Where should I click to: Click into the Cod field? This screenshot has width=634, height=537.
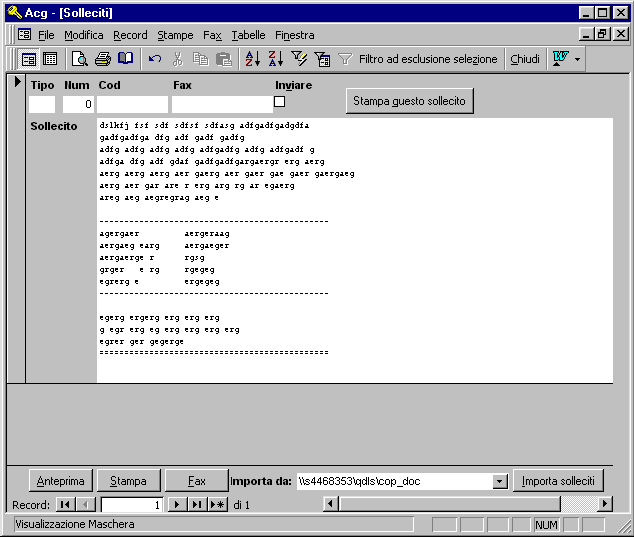pos(133,104)
